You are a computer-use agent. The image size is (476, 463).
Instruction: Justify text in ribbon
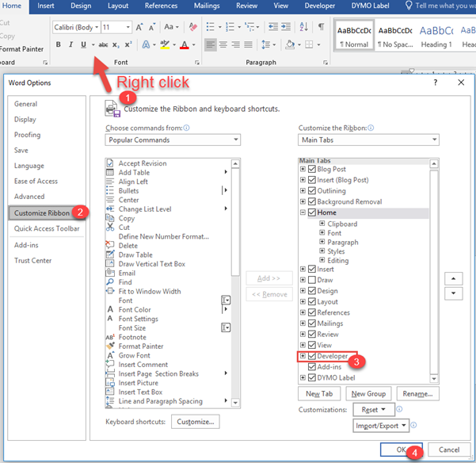249,44
